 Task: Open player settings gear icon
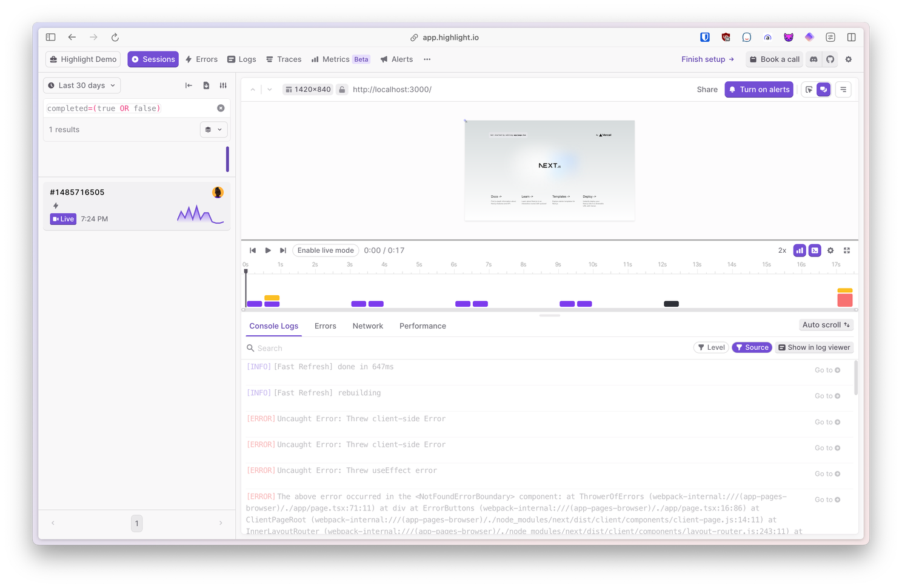click(x=830, y=250)
